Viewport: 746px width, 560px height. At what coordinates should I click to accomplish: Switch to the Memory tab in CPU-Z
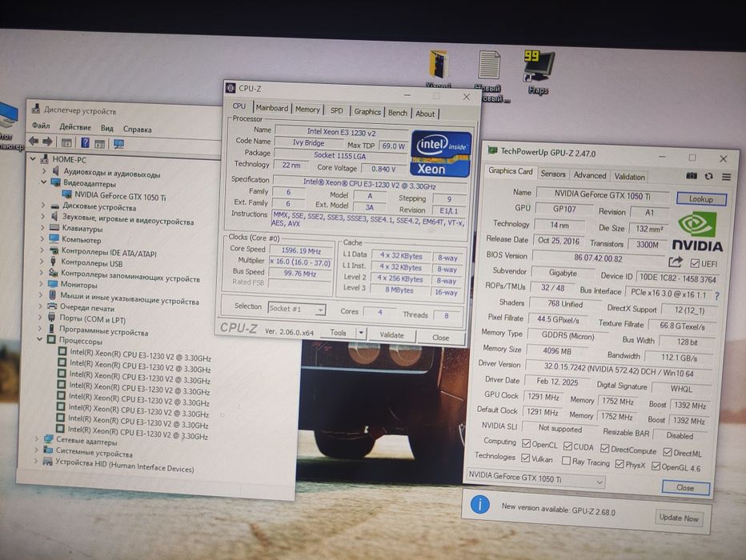tap(307, 110)
